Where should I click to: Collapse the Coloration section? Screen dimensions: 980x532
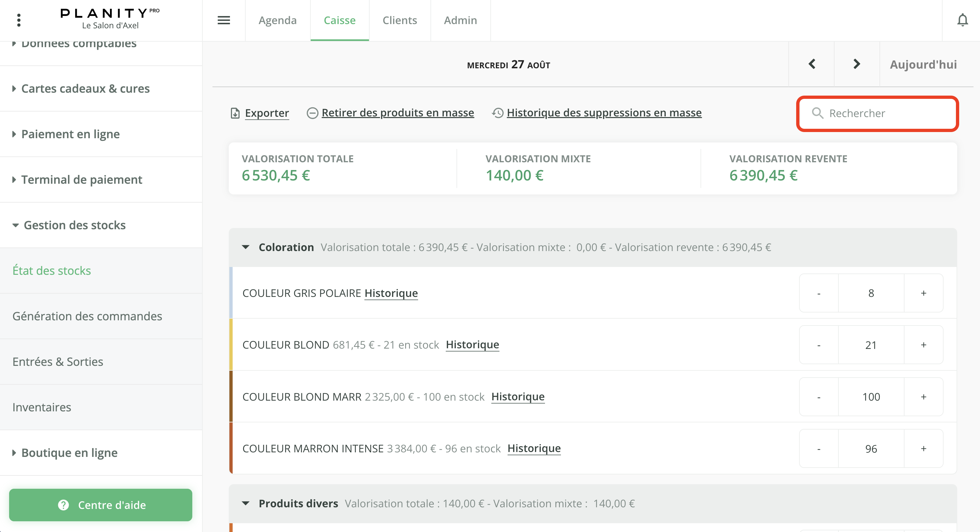(245, 247)
